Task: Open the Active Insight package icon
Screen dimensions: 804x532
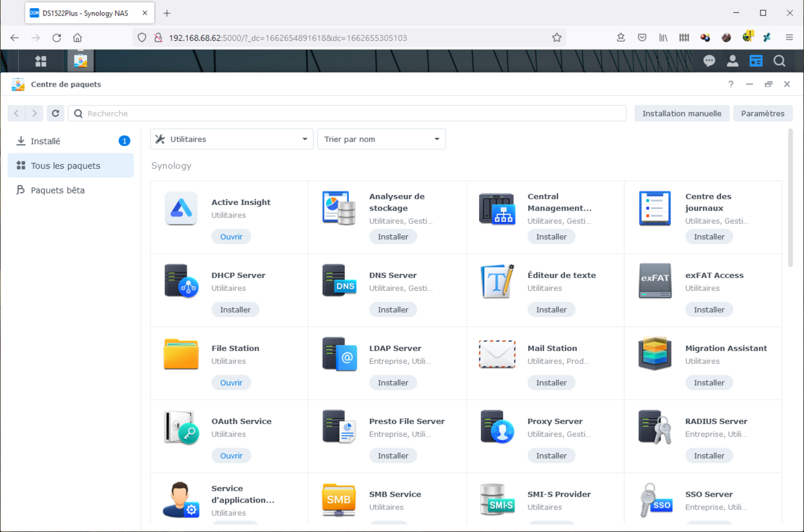Action: (x=181, y=208)
